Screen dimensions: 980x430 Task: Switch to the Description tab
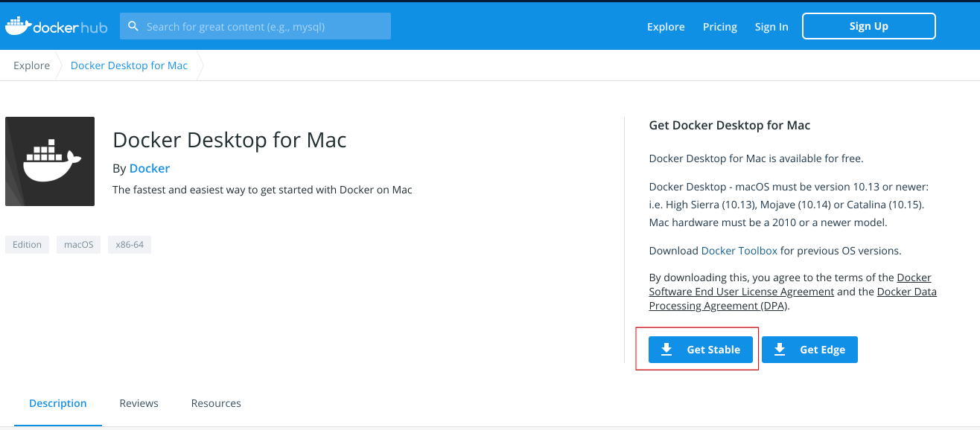(58, 403)
